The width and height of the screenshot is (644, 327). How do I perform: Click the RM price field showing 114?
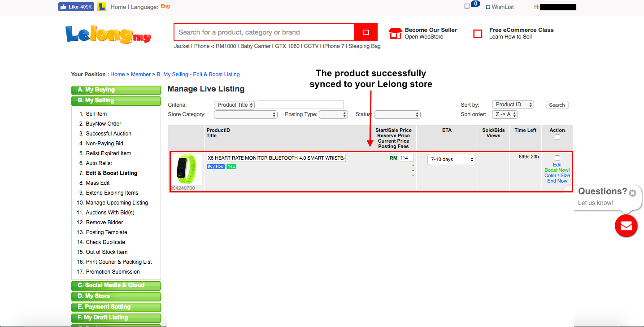click(406, 158)
